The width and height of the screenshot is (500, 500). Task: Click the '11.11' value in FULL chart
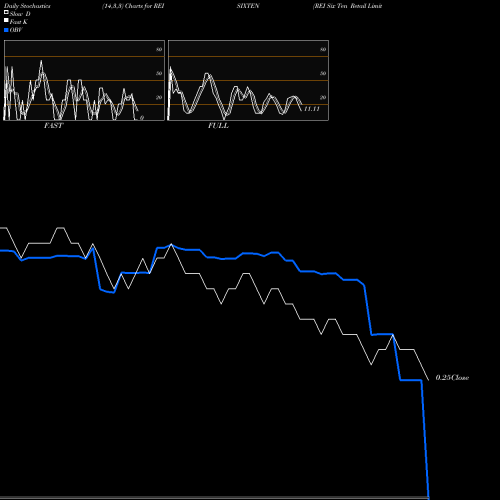coord(312,109)
